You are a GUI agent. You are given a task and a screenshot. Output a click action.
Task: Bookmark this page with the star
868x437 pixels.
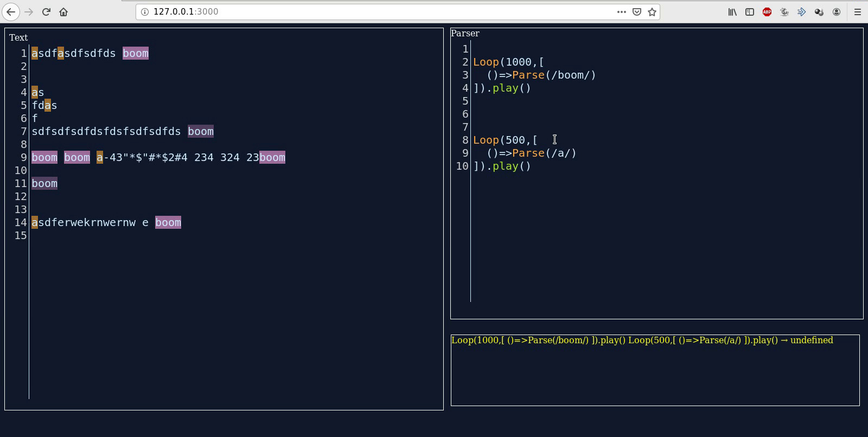coord(652,11)
